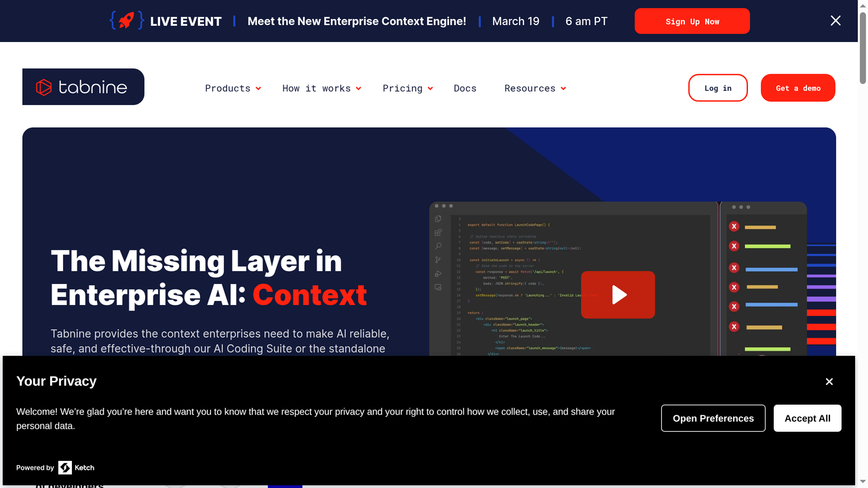Click the red "Context" headline word

(310, 295)
